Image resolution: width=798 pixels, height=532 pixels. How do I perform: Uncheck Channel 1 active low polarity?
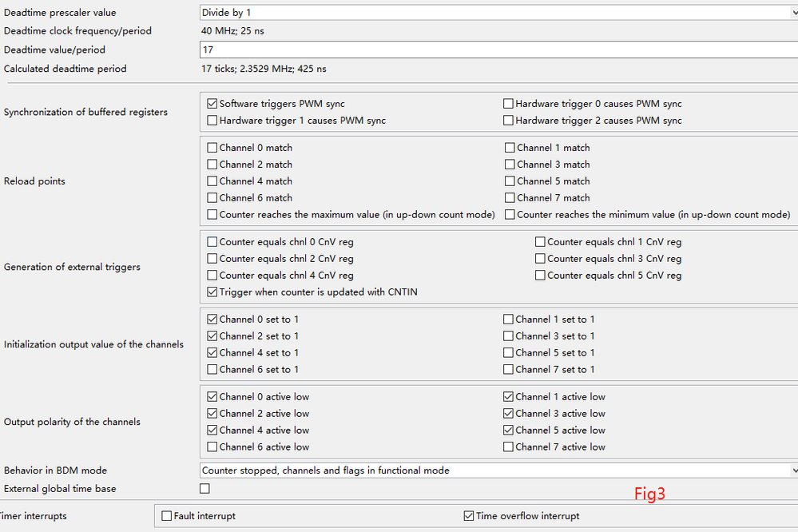509,397
